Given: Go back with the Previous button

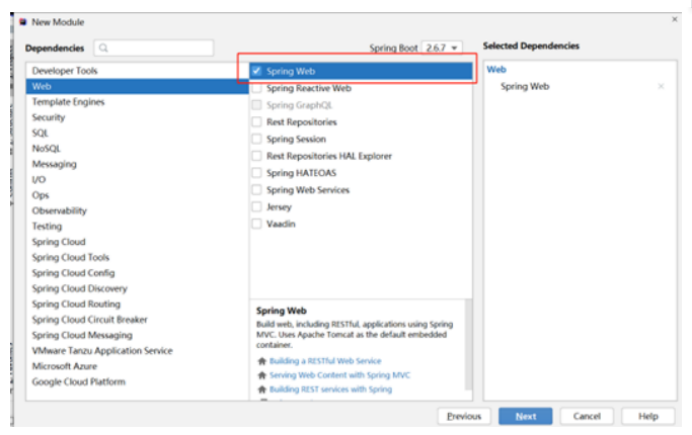Looking at the screenshot, I should [464, 416].
